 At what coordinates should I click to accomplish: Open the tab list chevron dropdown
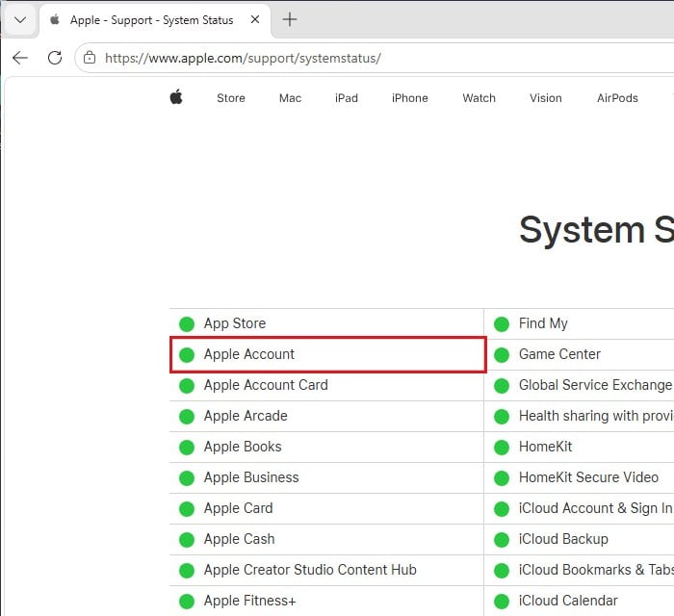[20, 20]
